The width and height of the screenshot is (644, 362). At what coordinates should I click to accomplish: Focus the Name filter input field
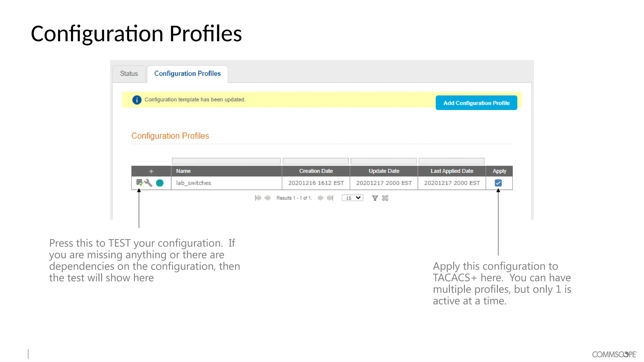[226, 161]
